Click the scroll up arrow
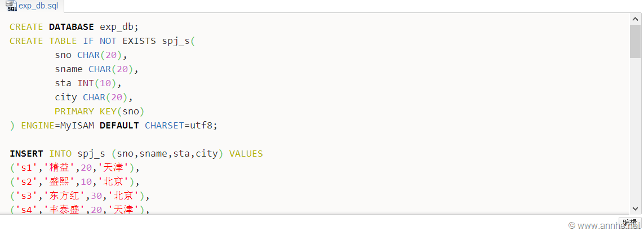The width and height of the screenshot is (644, 231). tap(635, 20)
